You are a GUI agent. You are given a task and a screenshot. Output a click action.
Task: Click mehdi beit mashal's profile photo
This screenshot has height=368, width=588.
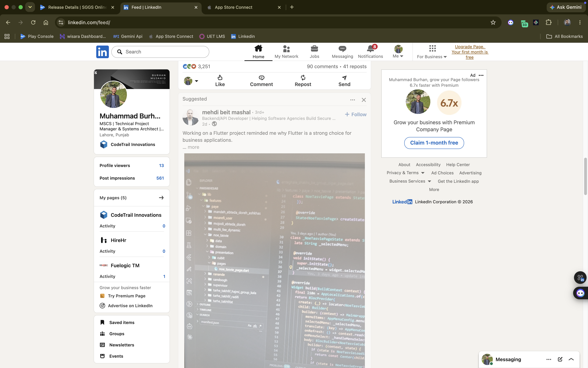[191, 117]
